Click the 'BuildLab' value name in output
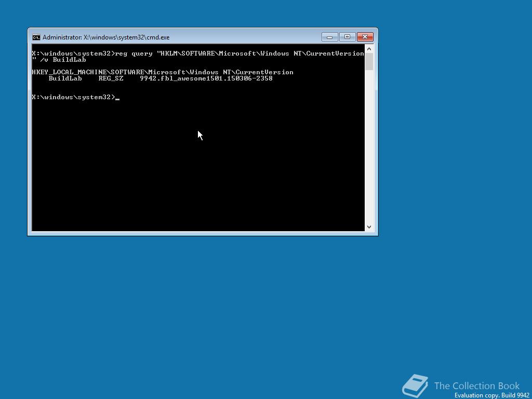The image size is (532, 399). 65,78
